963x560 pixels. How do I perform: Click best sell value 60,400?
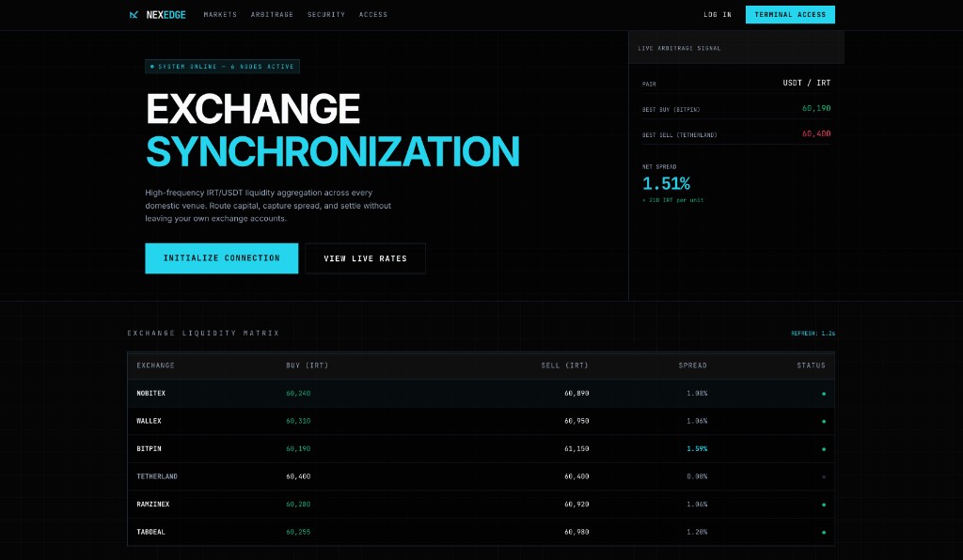[816, 133]
